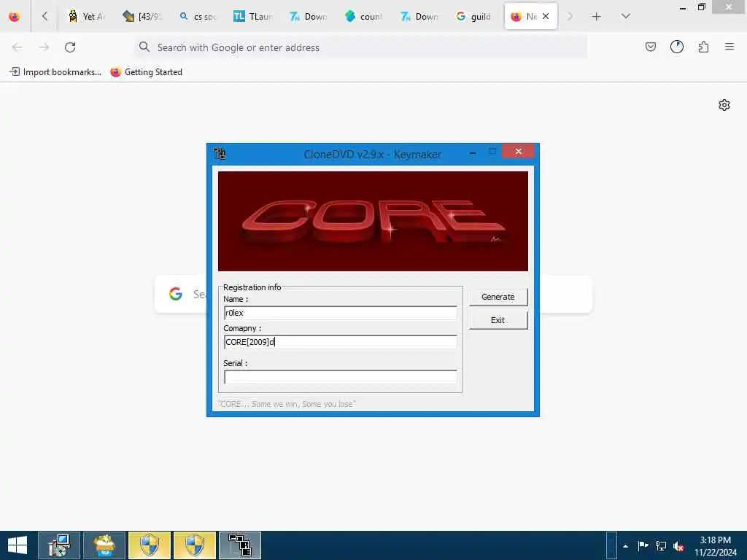747x560 pixels.
Task: Open the Extensions puzzle icon
Action: coord(703,47)
